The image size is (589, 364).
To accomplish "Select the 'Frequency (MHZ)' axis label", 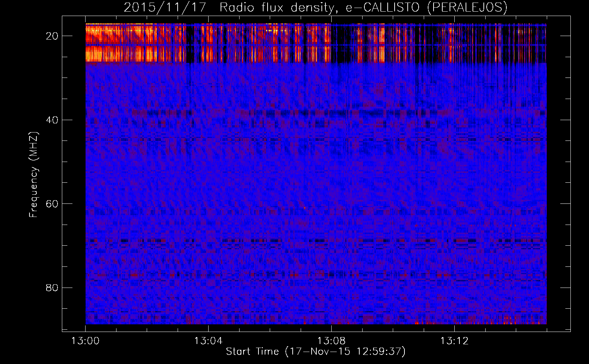I will (33, 175).
